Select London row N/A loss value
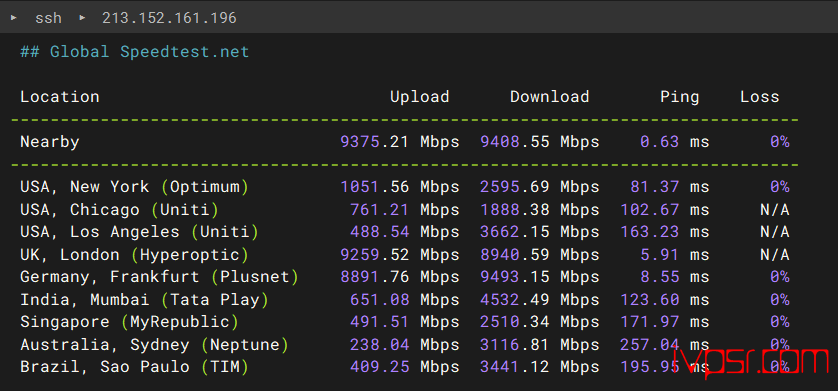 pyautogui.click(x=775, y=254)
